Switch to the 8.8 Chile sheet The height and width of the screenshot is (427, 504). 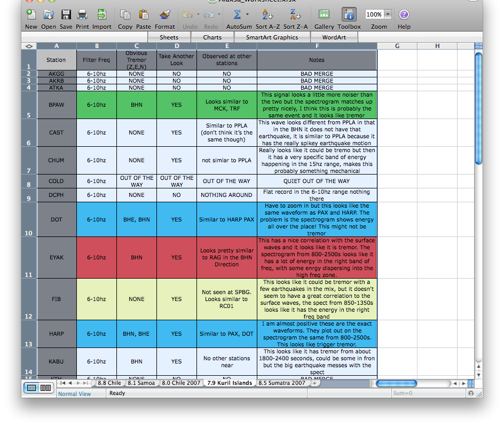pos(109,383)
